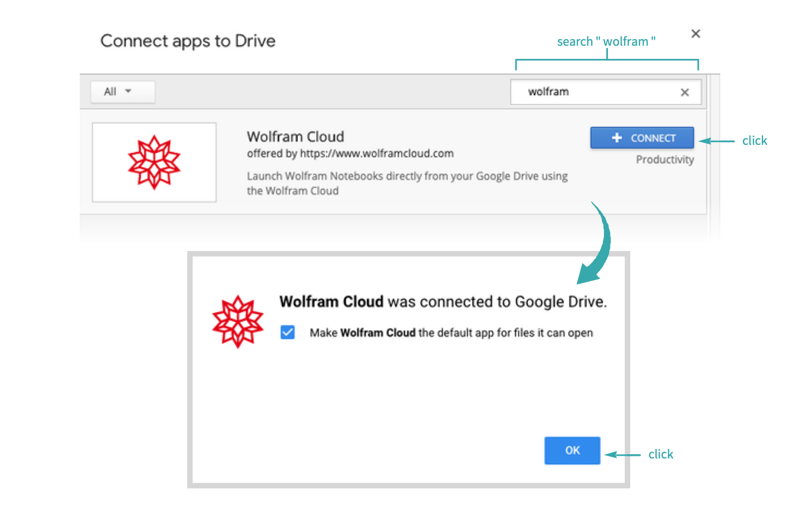Click the default app checkbox label text
The width and height of the screenshot is (812, 514).
click(451, 333)
